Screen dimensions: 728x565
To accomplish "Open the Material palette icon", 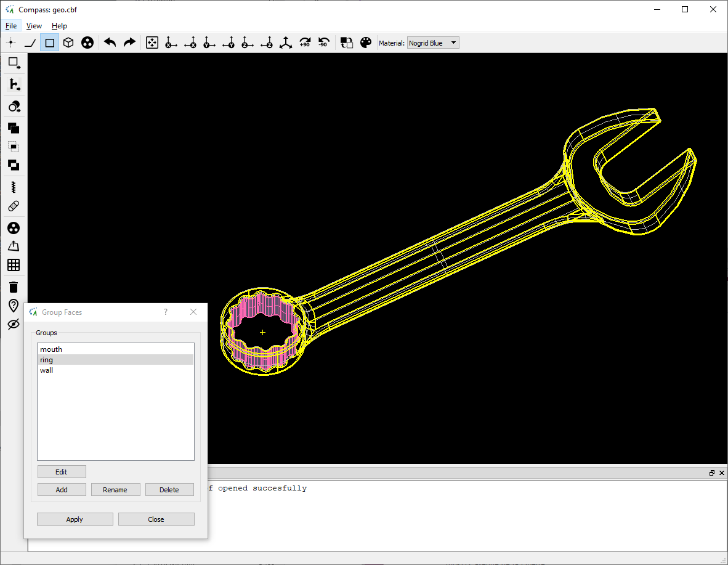I will click(366, 42).
